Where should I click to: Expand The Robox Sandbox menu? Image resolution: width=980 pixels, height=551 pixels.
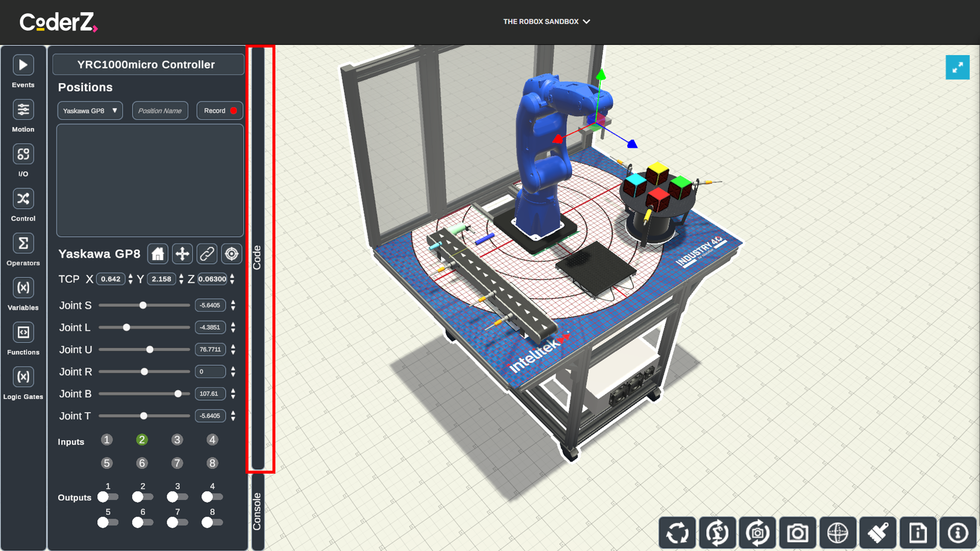point(546,22)
